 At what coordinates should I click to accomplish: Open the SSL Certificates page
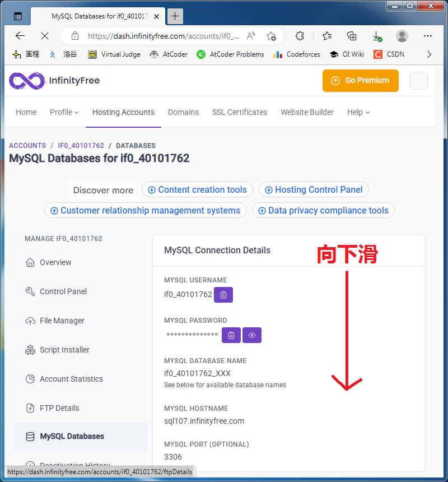coord(240,112)
